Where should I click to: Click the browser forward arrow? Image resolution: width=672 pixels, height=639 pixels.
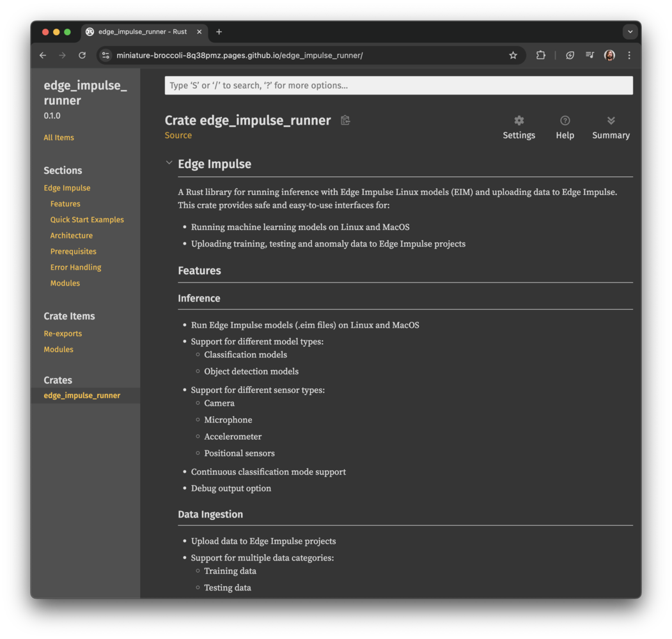63,55
